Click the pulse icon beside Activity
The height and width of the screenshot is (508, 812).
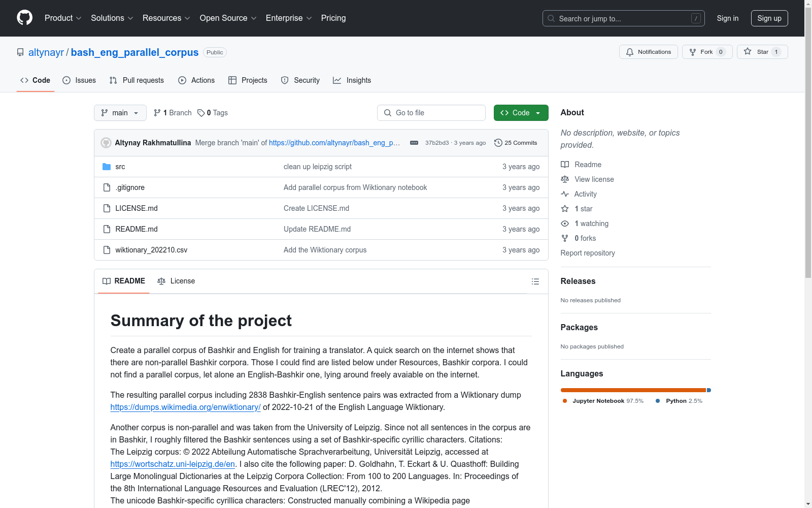click(x=565, y=194)
